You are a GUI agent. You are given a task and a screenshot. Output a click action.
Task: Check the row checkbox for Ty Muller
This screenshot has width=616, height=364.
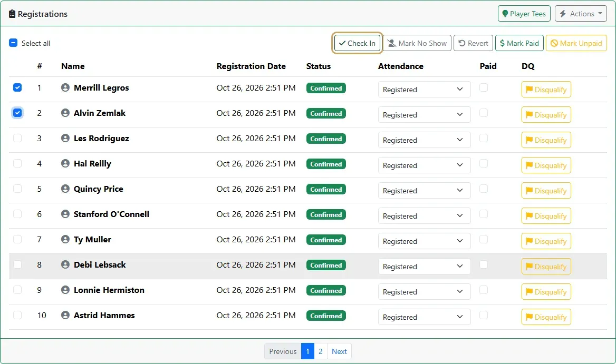click(x=17, y=239)
